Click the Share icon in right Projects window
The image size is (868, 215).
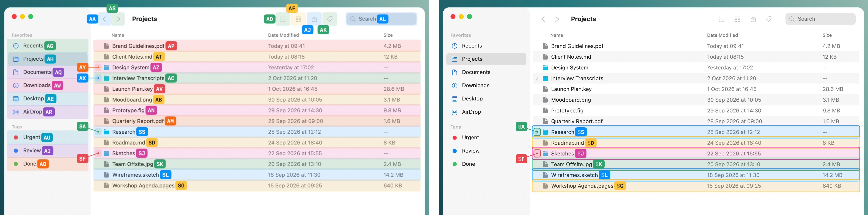(x=753, y=19)
